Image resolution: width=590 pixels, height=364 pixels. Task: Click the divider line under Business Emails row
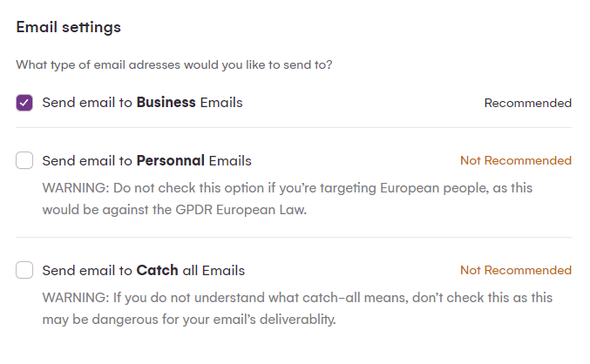coord(294,128)
